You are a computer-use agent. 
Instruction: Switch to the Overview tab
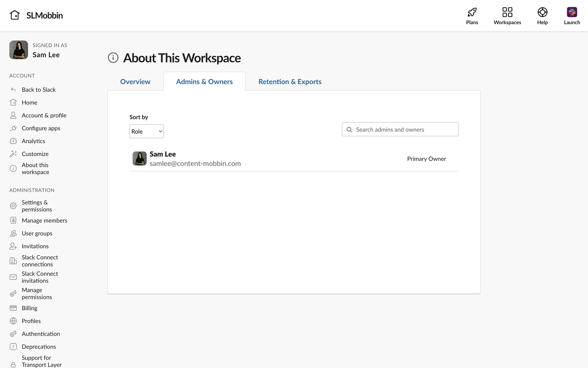(x=135, y=82)
